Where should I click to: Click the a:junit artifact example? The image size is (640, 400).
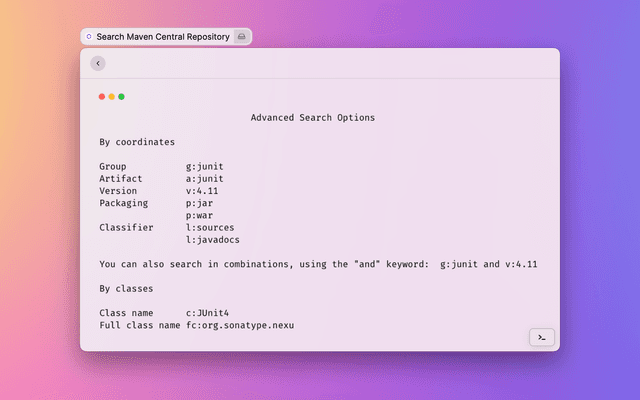click(x=207, y=178)
